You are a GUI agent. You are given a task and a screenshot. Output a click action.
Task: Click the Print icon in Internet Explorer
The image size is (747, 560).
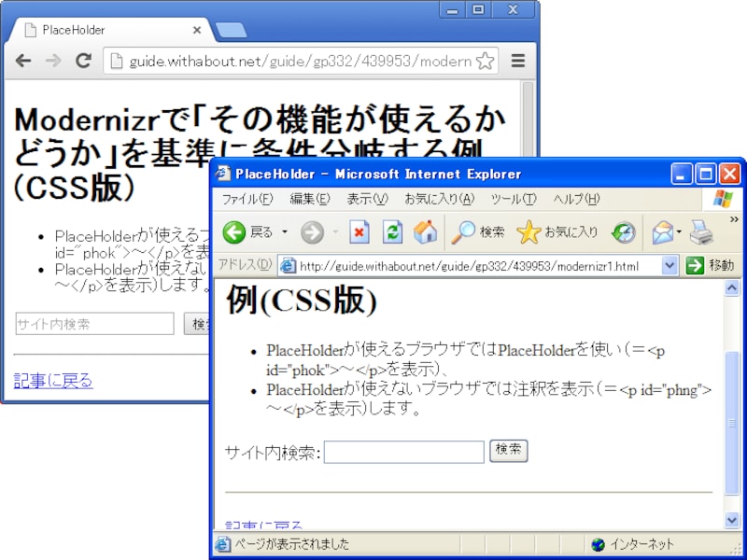[x=699, y=231]
